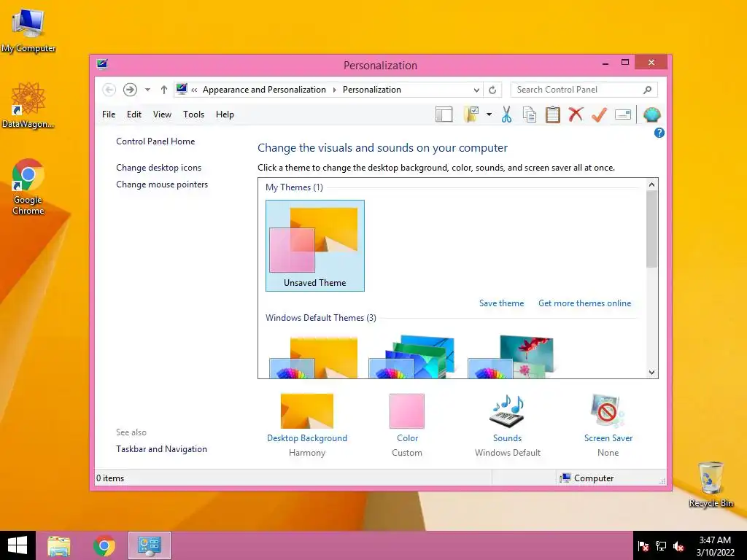This screenshot has width=747, height=560.
Task: Click the Paste clipboard toolbar icon
Action: point(553,114)
